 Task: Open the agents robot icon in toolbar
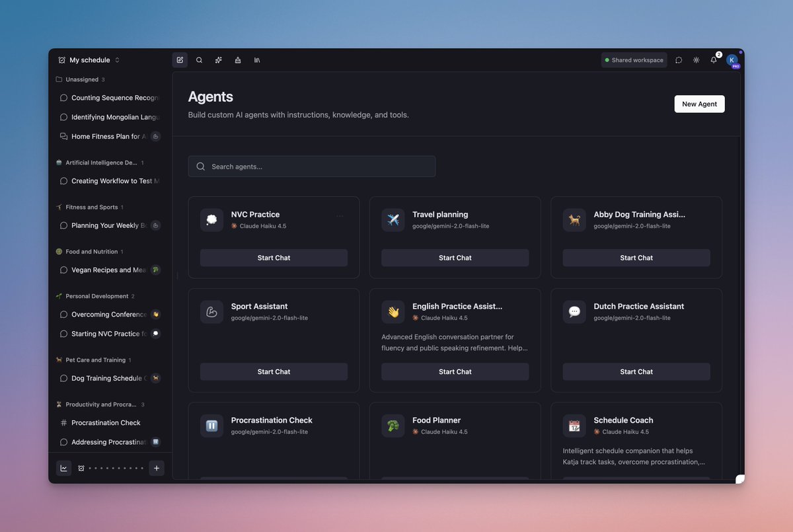(237, 60)
